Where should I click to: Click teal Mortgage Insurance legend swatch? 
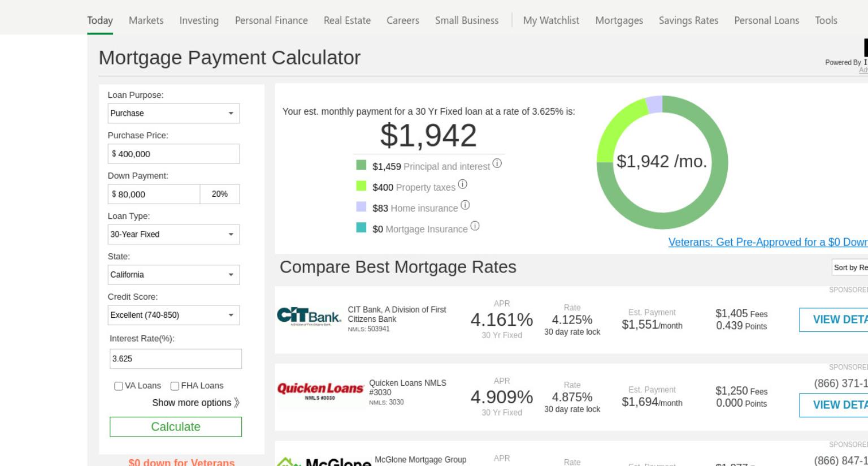[x=361, y=227]
